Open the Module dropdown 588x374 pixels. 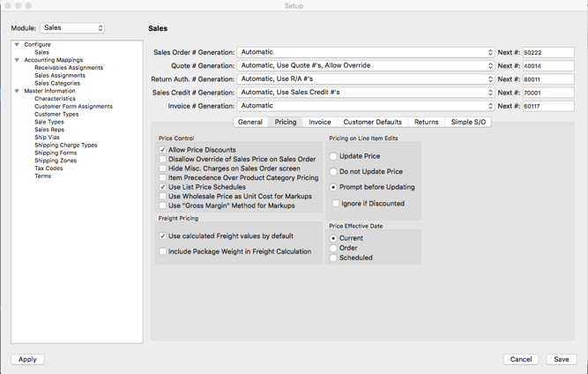[x=72, y=27]
